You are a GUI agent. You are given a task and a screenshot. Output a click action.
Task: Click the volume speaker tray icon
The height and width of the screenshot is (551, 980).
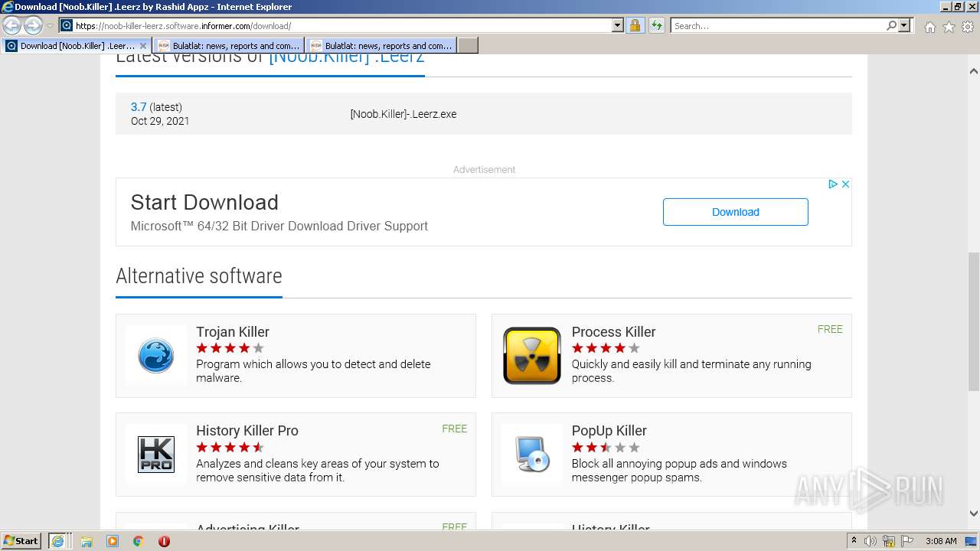871,541
